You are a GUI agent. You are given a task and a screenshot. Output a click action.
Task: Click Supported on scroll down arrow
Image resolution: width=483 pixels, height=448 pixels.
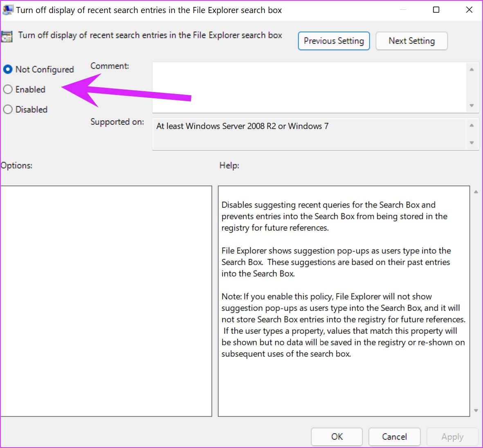pos(472,143)
